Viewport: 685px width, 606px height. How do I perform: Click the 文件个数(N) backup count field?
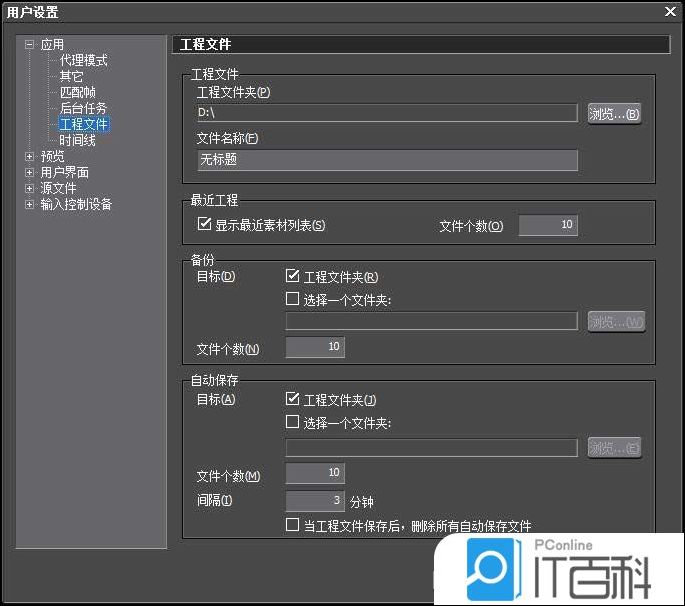click(315, 347)
